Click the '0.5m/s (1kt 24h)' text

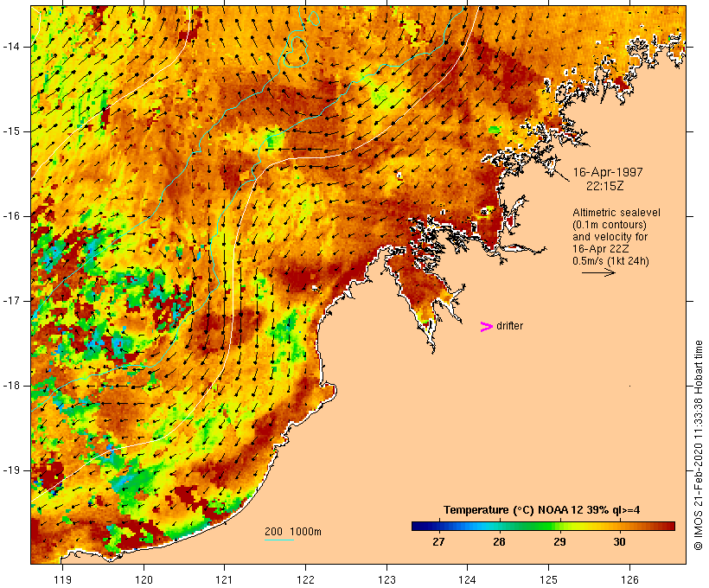pyautogui.click(x=610, y=261)
